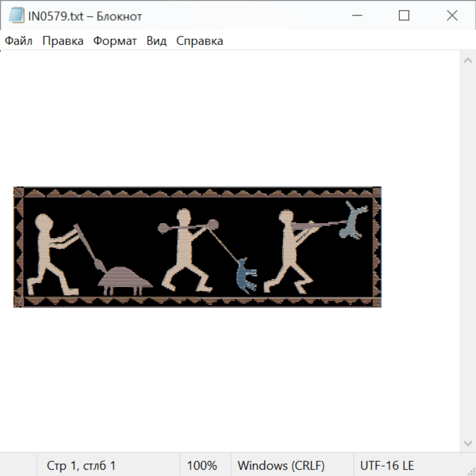The width and height of the screenshot is (476, 476).
Task: Click the scroll up arrow of the vertical scrollbar
Action: pos(468,61)
